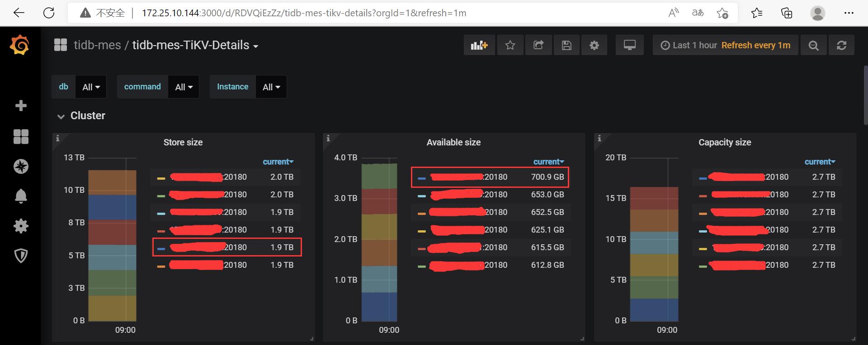Click the 612.8 GB series color swatch
The width and height of the screenshot is (868, 345).
coord(422,266)
